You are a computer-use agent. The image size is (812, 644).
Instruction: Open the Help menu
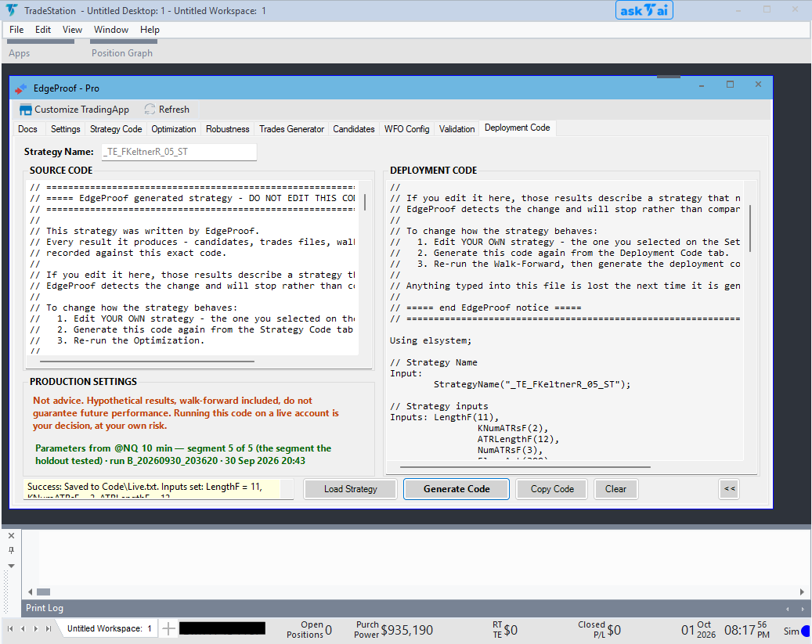click(150, 30)
